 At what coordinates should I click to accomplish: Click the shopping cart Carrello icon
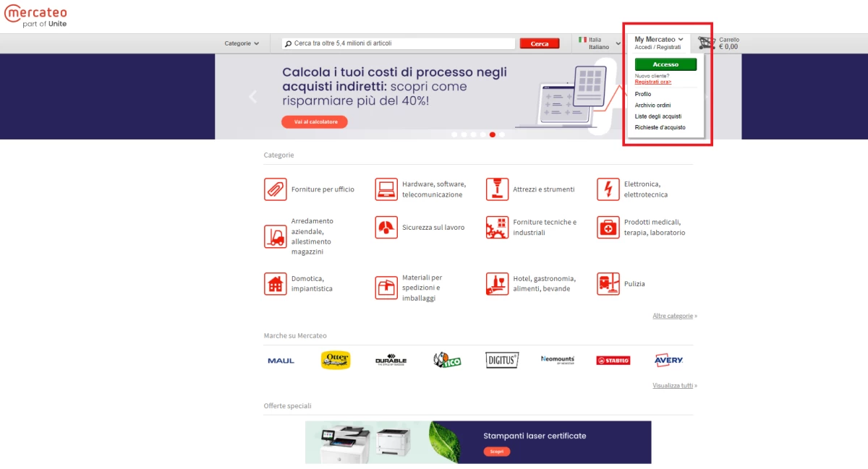pyautogui.click(x=707, y=43)
